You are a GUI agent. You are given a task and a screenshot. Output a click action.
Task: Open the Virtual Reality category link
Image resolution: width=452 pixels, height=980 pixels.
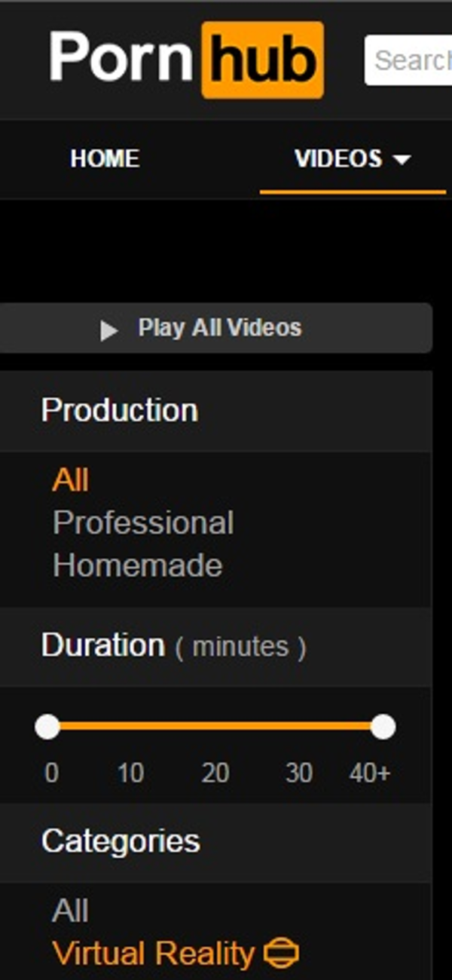coord(154,954)
